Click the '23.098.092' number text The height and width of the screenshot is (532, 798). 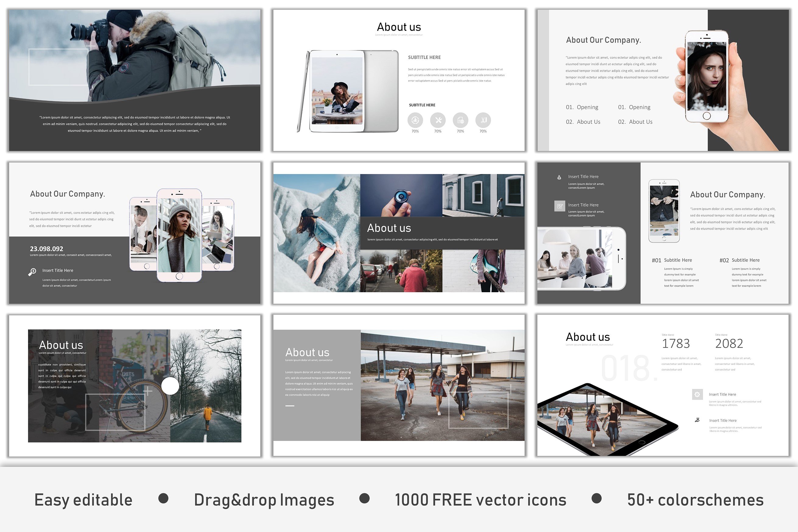[x=47, y=249]
